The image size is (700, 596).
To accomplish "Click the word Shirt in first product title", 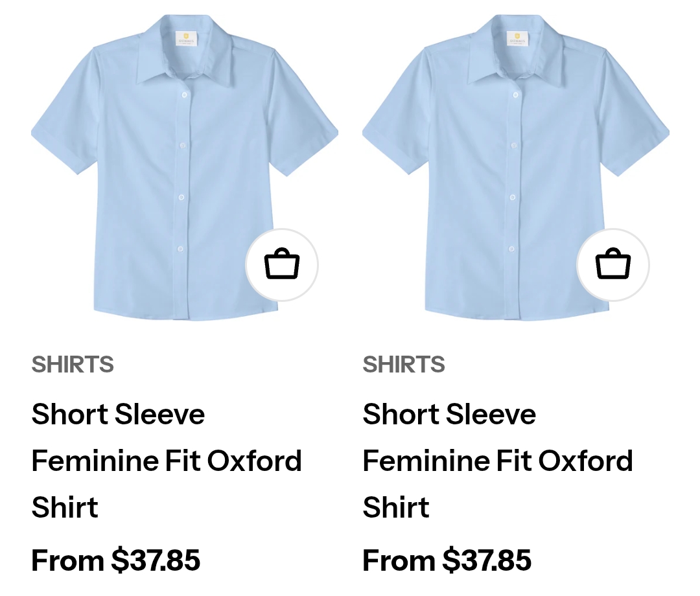I will point(65,507).
